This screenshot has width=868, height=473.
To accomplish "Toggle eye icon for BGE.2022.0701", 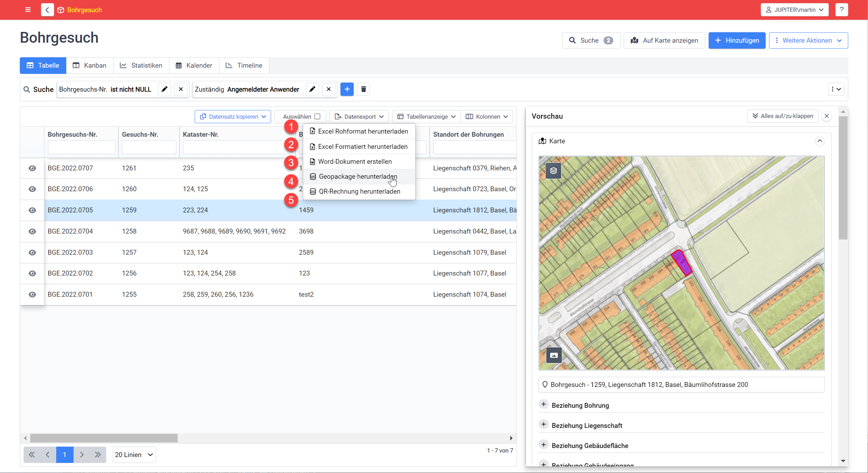I will pos(32,295).
